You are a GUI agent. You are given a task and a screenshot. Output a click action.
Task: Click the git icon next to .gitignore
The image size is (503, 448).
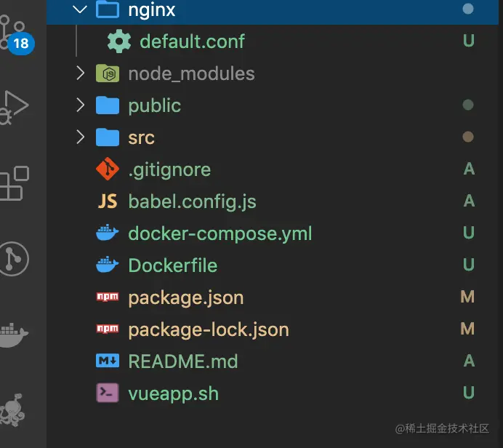point(108,169)
